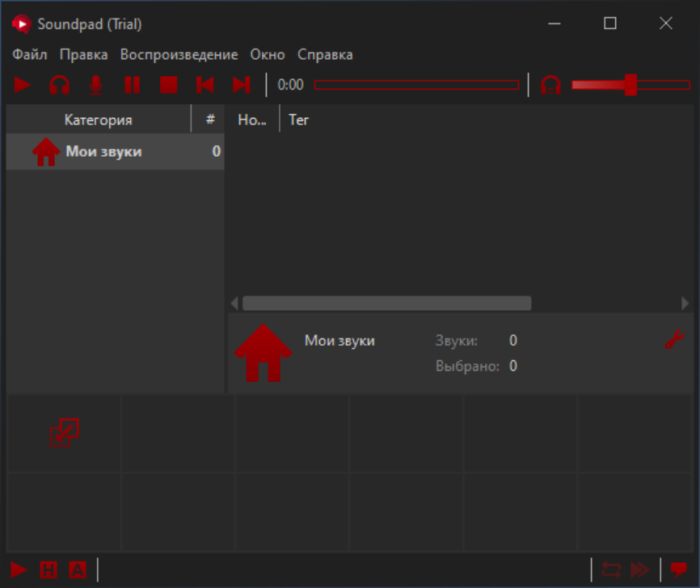Stop playback with the square button
The height and width of the screenshot is (588, 700).
point(169,85)
